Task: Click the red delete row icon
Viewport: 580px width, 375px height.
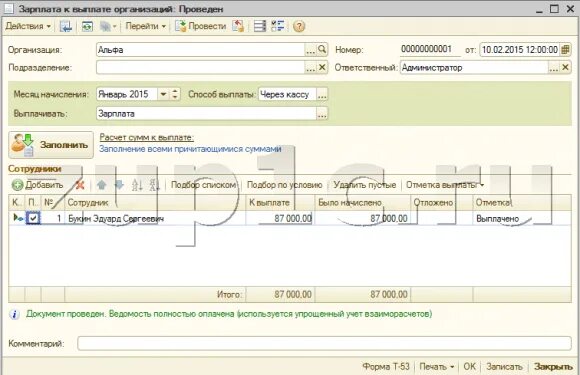Action: [x=80, y=185]
